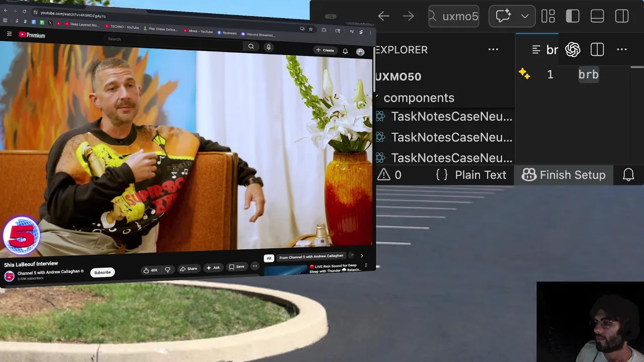Click the Ask button
Screen dimensions: 644x362
[x=213, y=267]
